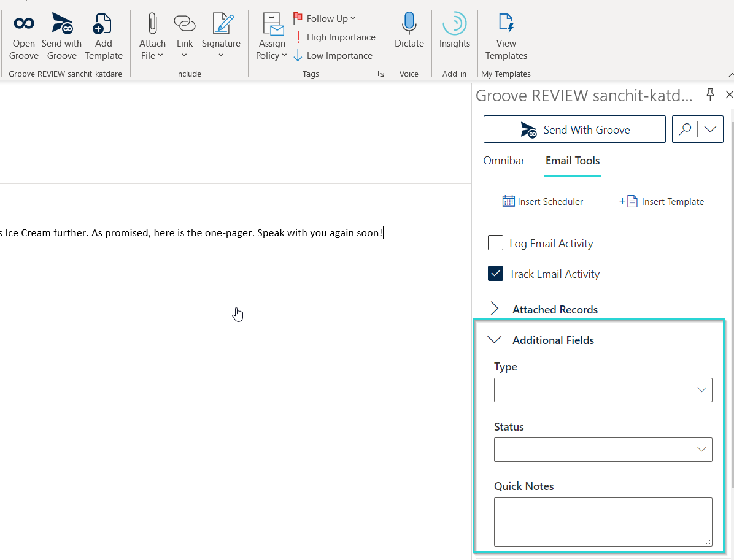
Task: Mark email as High Importance
Action: coord(335,37)
